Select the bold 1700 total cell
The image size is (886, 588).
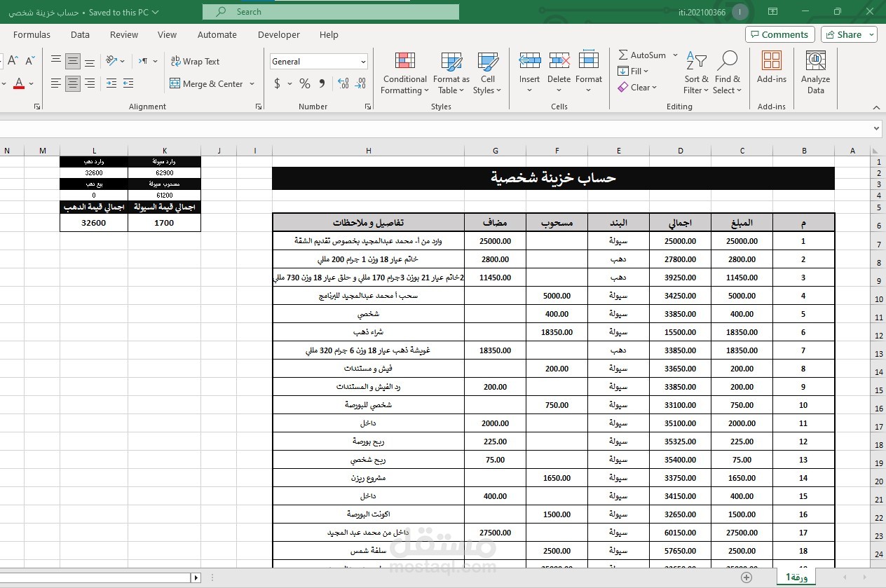click(164, 223)
